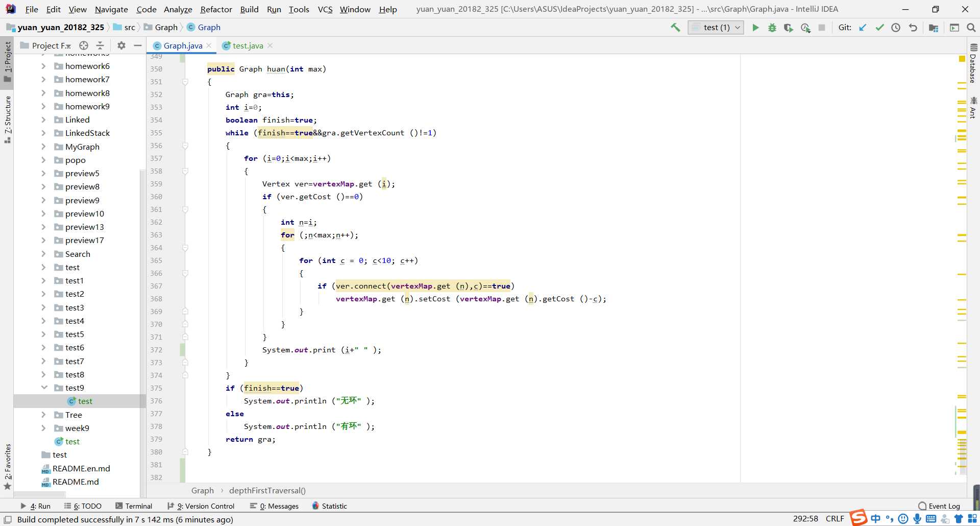980x526 pixels.
Task: Click the locate file crosshair icon
Action: (x=84, y=45)
